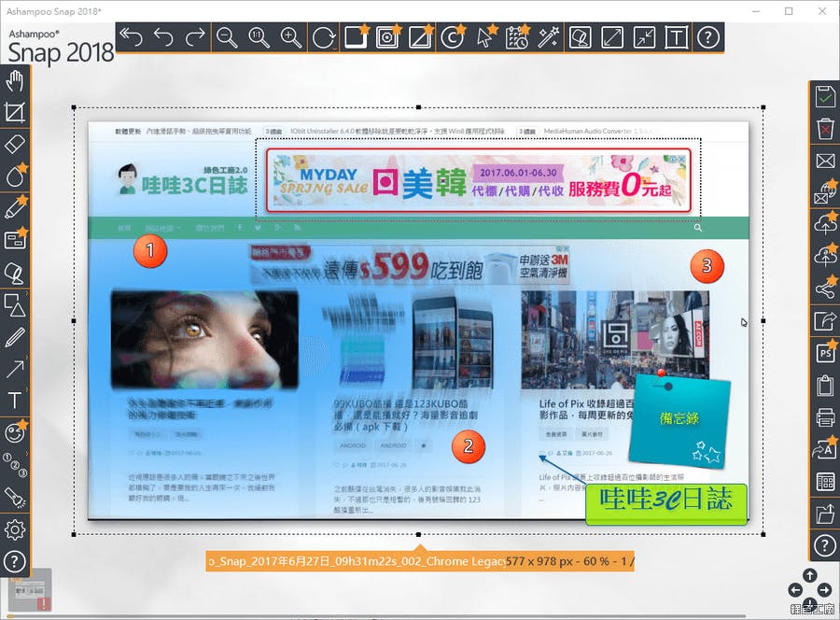
Task: Open help from the top toolbar question mark
Action: 708,37
